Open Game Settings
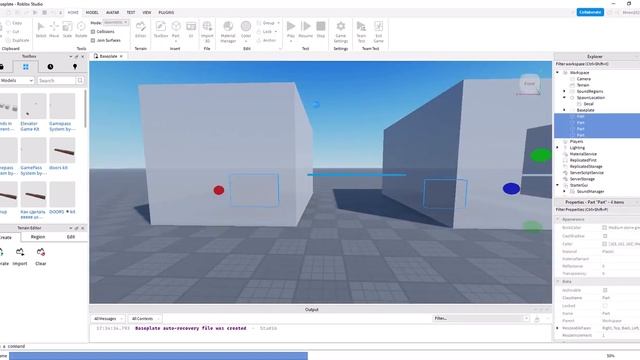 point(341,31)
